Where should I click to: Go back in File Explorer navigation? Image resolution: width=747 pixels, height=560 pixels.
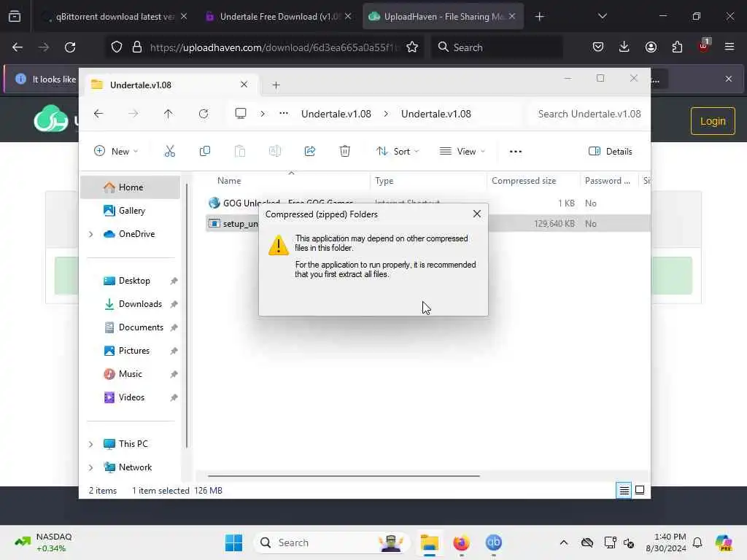pyautogui.click(x=98, y=114)
